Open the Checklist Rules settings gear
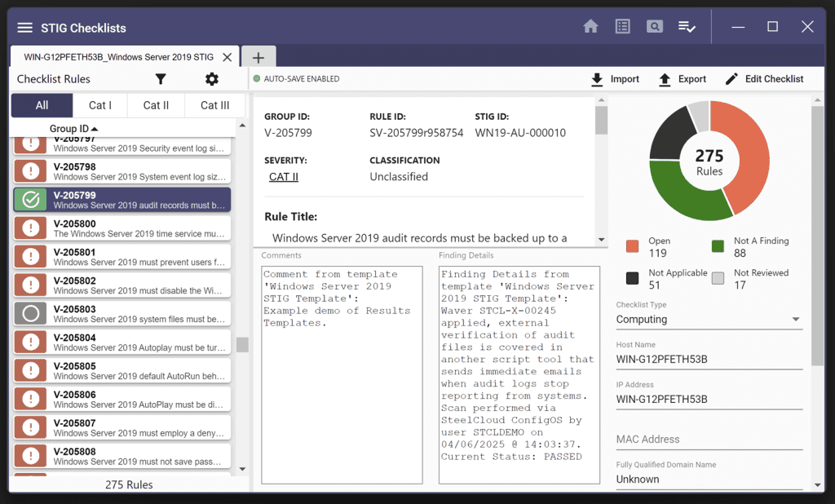The height and width of the screenshot is (504, 835). (211, 79)
